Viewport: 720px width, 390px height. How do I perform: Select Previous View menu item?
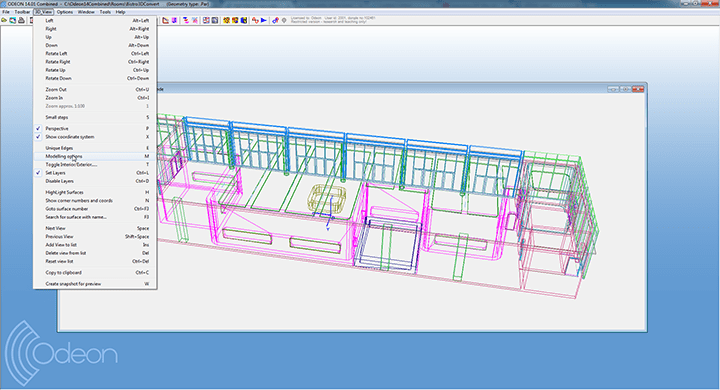(95, 237)
